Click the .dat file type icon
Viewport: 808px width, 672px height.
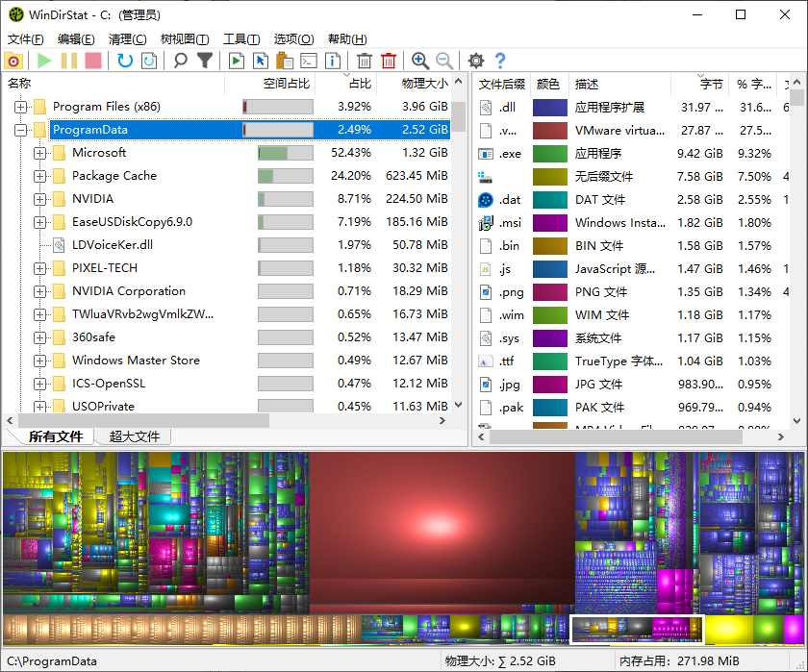[486, 200]
